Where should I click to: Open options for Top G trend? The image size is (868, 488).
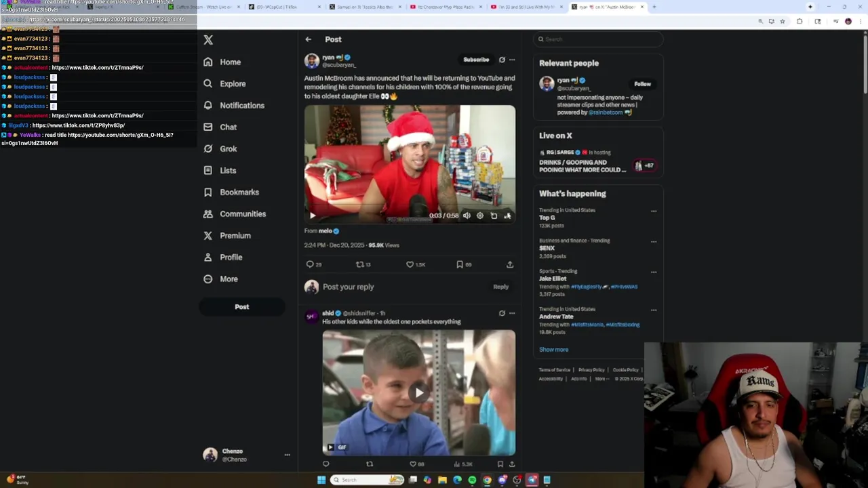click(654, 211)
